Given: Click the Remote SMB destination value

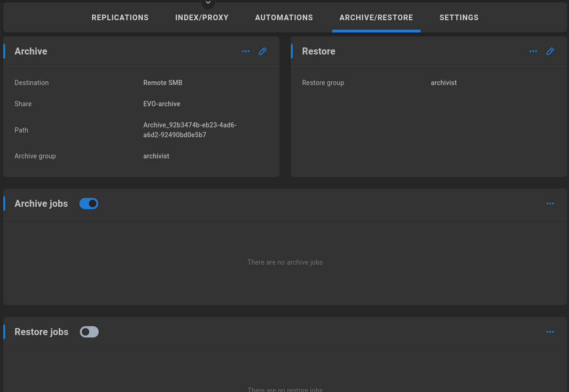Looking at the screenshot, I should pos(163,83).
